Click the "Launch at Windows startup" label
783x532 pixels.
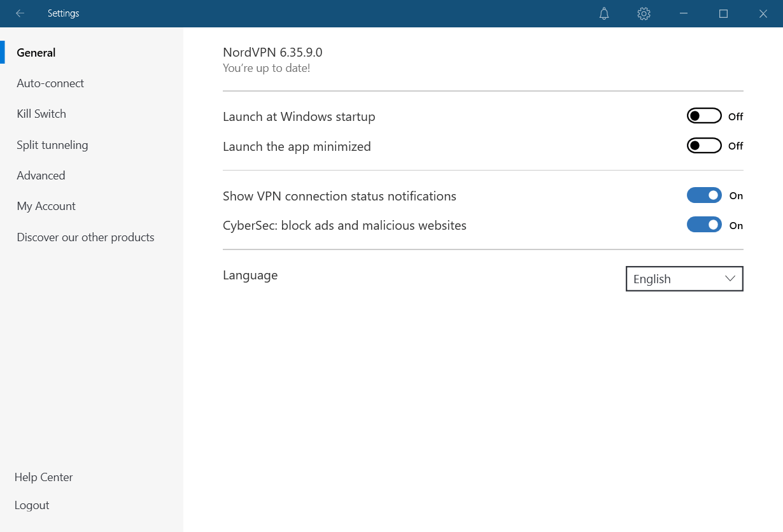299,117
